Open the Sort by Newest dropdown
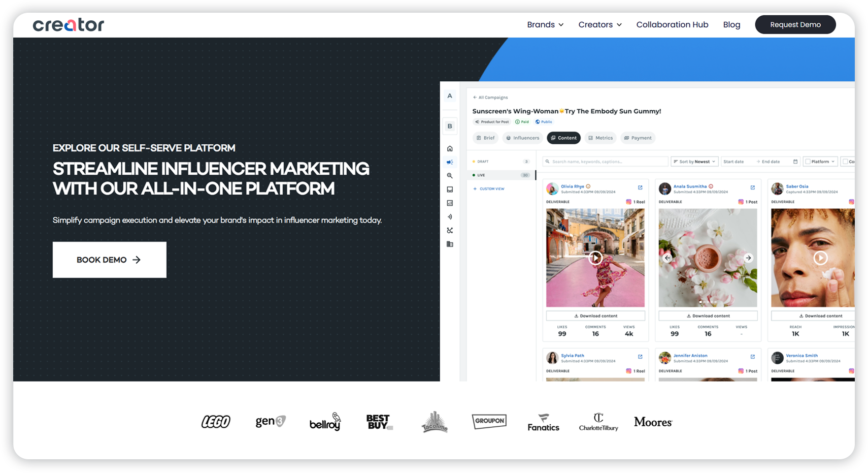868x473 pixels. click(x=694, y=161)
